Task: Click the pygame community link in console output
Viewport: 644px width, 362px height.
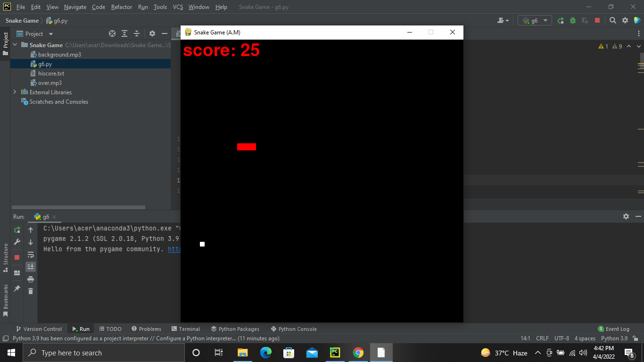Action: [x=175, y=249]
